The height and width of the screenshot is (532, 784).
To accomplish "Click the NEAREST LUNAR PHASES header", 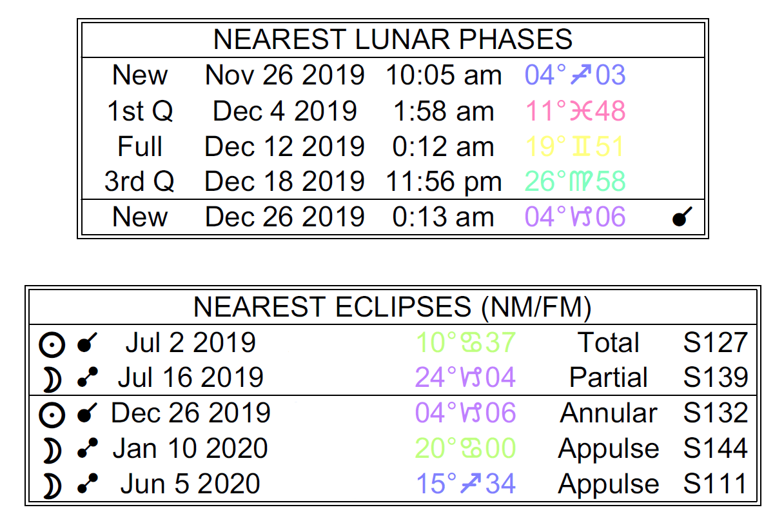I will pos(393,40).
